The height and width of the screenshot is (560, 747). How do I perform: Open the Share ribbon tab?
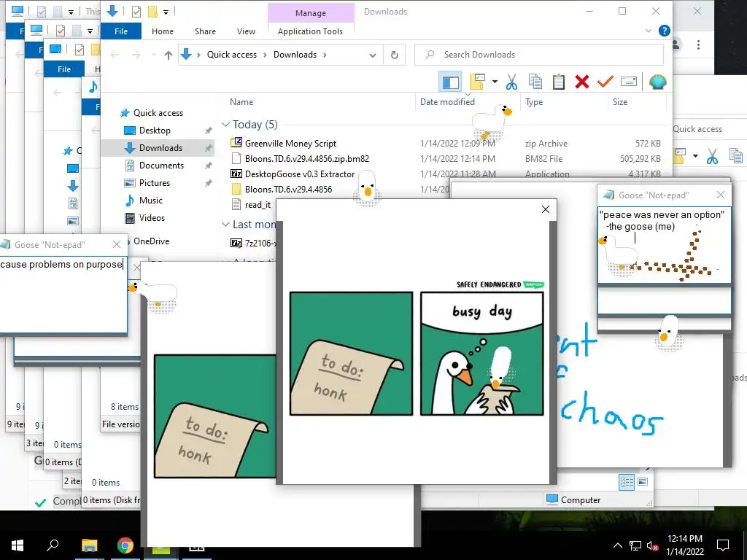coord(205,31)
